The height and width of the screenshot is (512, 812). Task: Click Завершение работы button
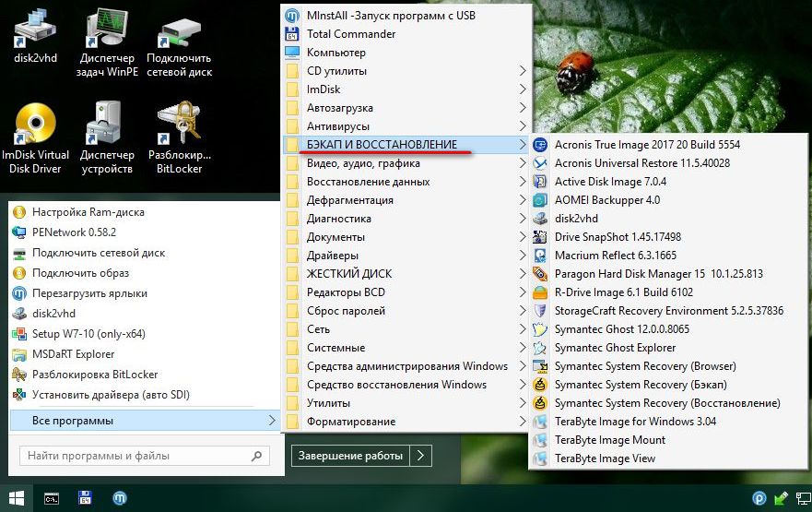(350, 456)
